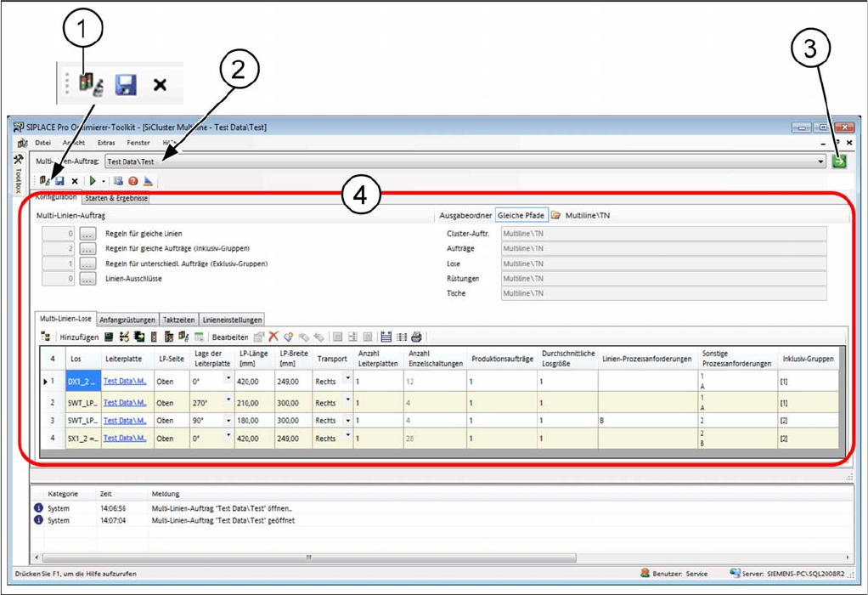Viewport: 868px width, 595px height.
Task: Expand the Multi-Linien-Auftrag dropdown
Action: click(x=820, y=161)
